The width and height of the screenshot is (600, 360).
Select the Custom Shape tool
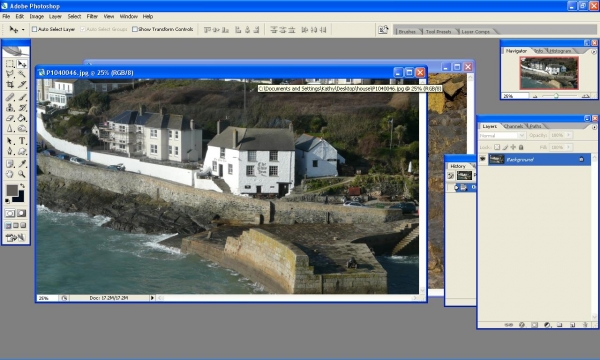click(x=22, y=151)
